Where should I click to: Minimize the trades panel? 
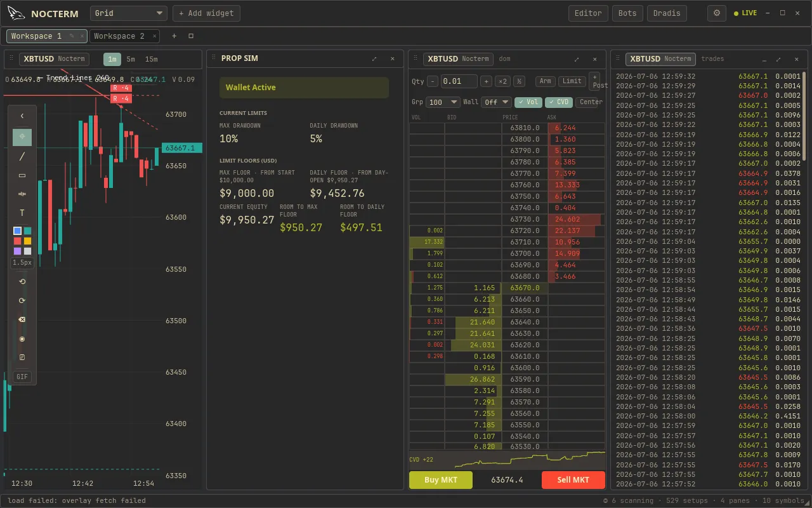pos(763,59)
